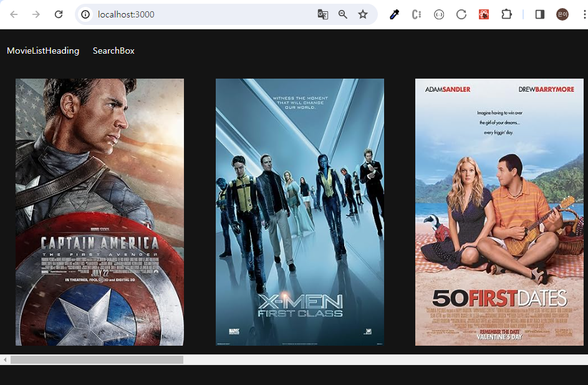This screenshot has height=385, width=588.
Task: Open the Extensions puzzle piece menu
Action: 506,14
